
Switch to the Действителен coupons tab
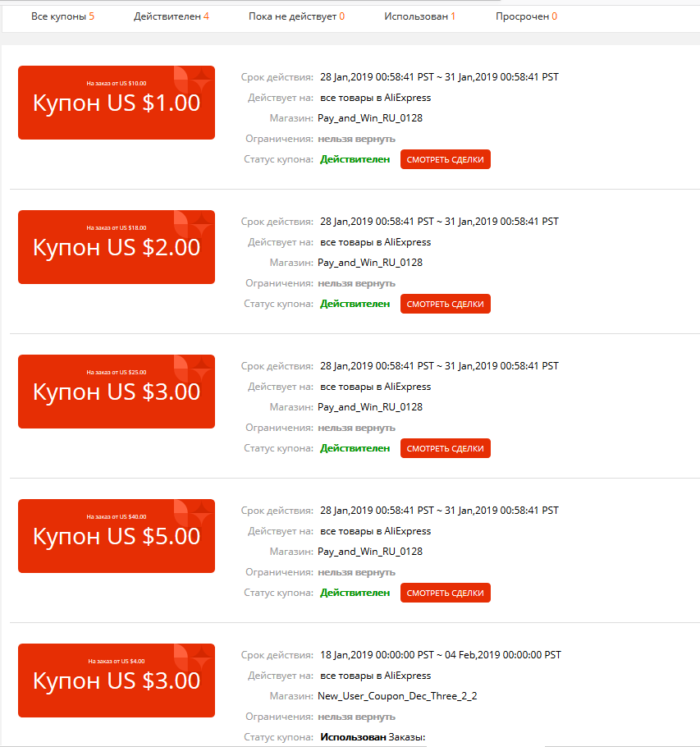coord(171,16)
